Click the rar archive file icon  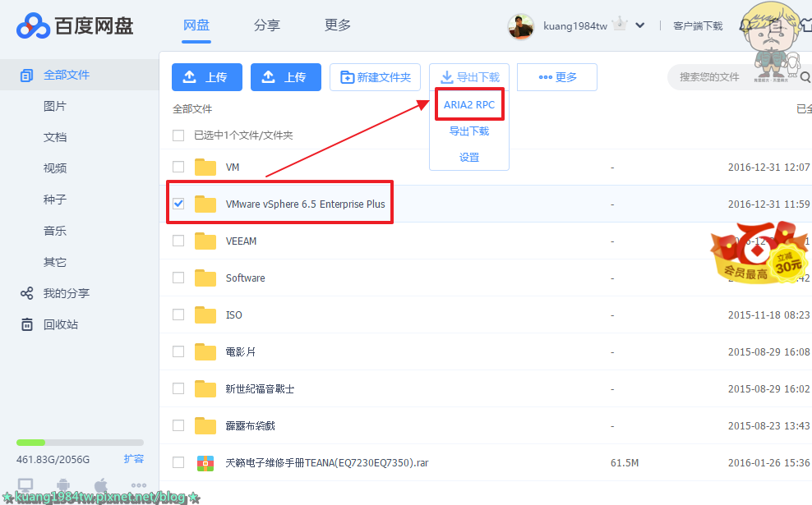point(205,462)
